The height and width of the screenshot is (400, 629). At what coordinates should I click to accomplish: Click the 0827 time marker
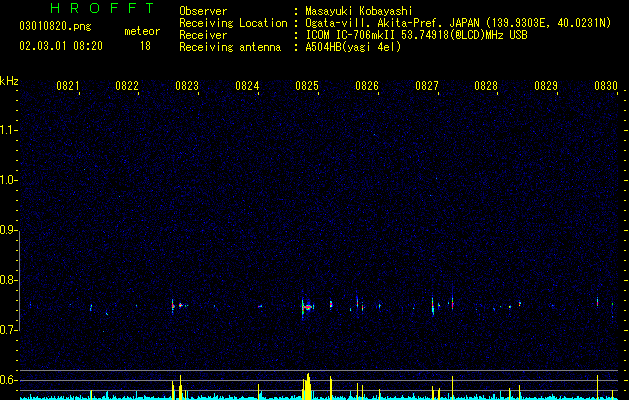(x=427, y=86)
